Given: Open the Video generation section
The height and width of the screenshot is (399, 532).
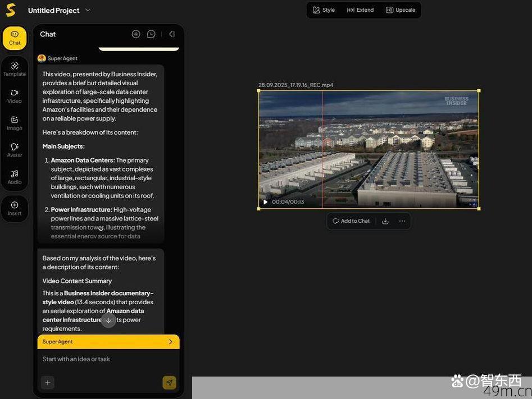Looking at the screenshot, I should (x=15, y=97).
